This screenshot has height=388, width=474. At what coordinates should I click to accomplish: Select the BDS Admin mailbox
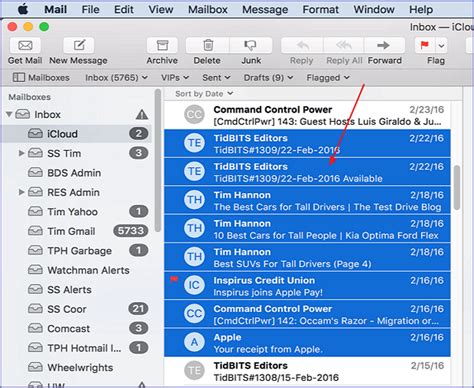click(x=77, y=173)
